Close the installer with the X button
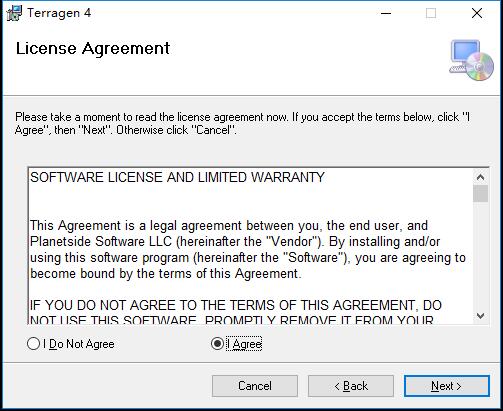The image size is (503, 411). click(477, 13)
